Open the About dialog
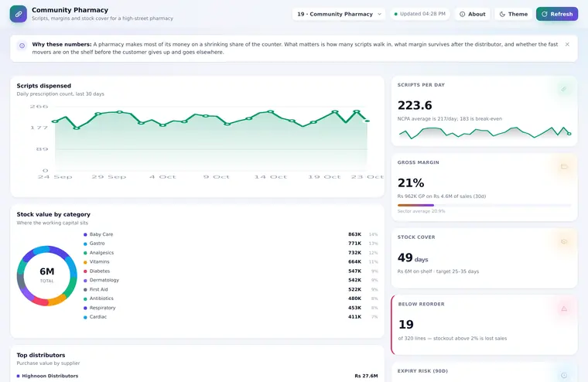 pyautogui.click(x=472, y=14)
